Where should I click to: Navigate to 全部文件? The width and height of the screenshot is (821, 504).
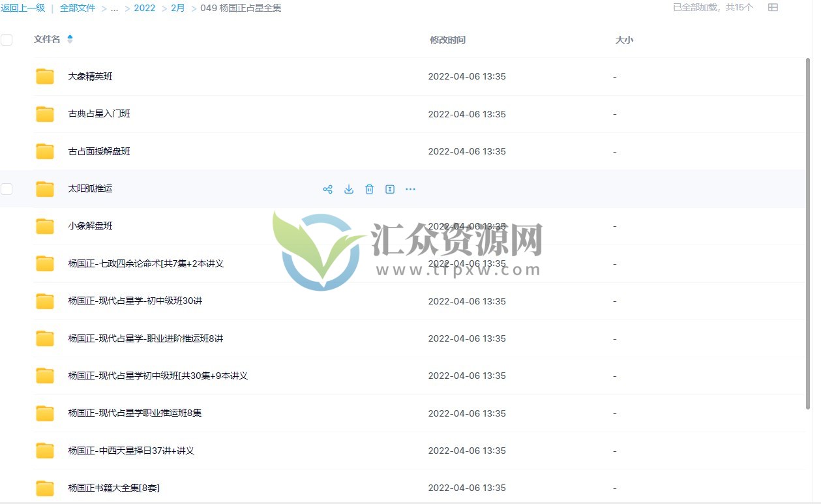78,8
